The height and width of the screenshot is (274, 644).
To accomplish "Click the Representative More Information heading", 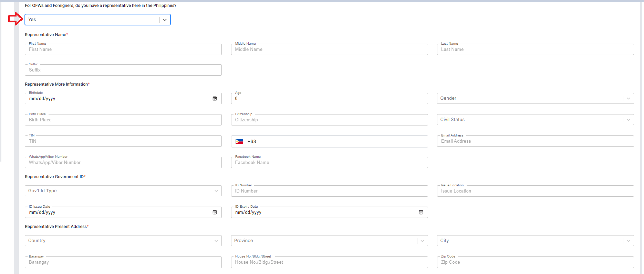I will pos(57,84).
